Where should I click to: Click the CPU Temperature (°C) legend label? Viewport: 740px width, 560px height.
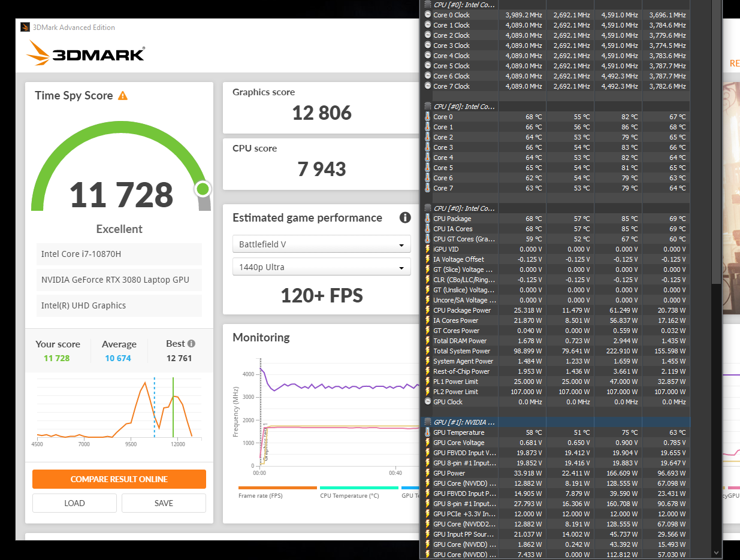pyautogui.click(x=349, y=496)
